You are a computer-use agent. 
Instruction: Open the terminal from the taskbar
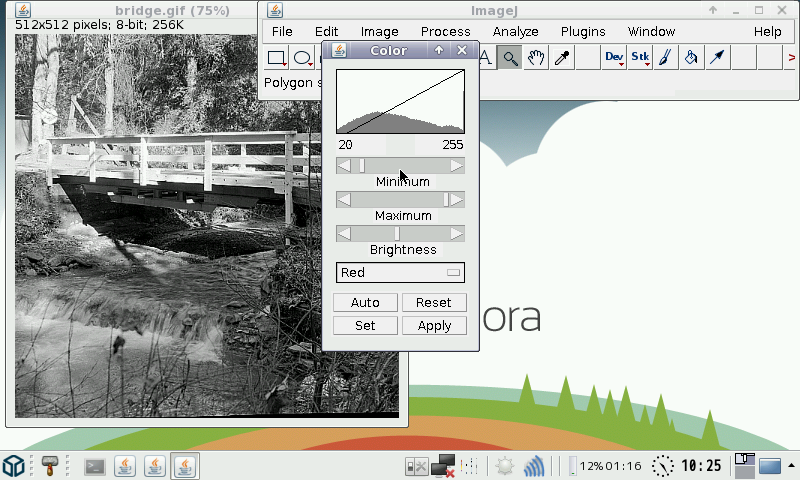pyautogui.click(x=95, y=466)
